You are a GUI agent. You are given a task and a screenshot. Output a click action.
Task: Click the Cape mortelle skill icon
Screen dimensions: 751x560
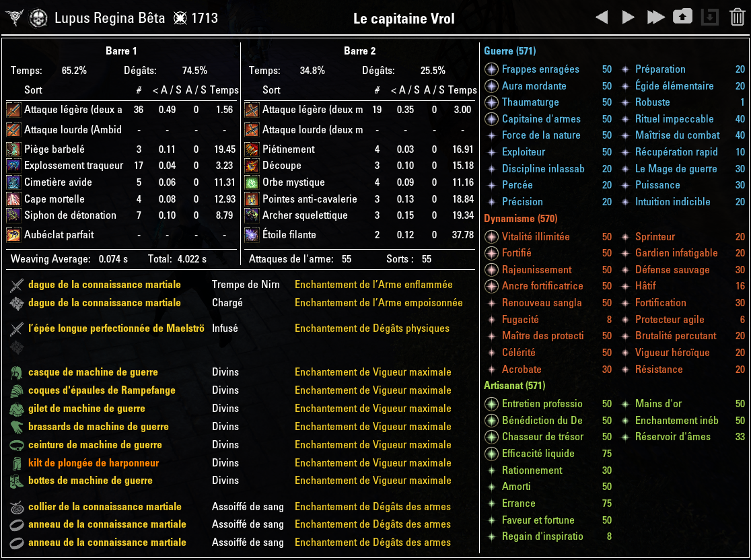[13, 199]
